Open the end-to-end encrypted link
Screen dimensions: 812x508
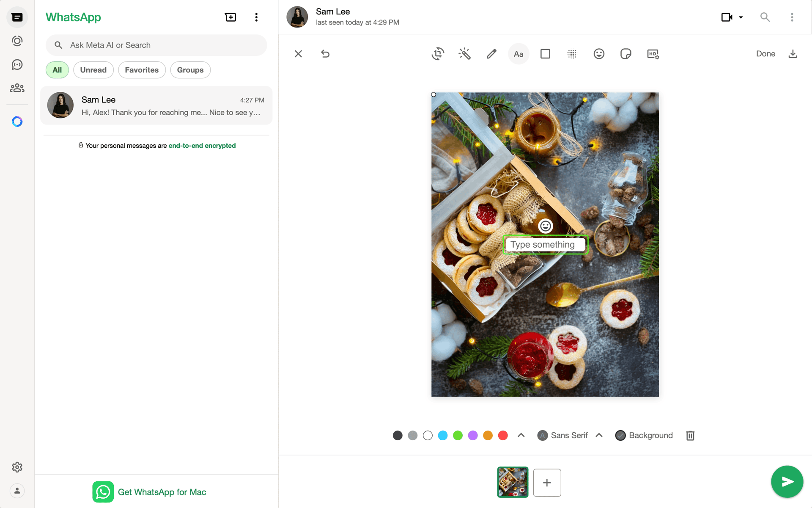point(202,146)
